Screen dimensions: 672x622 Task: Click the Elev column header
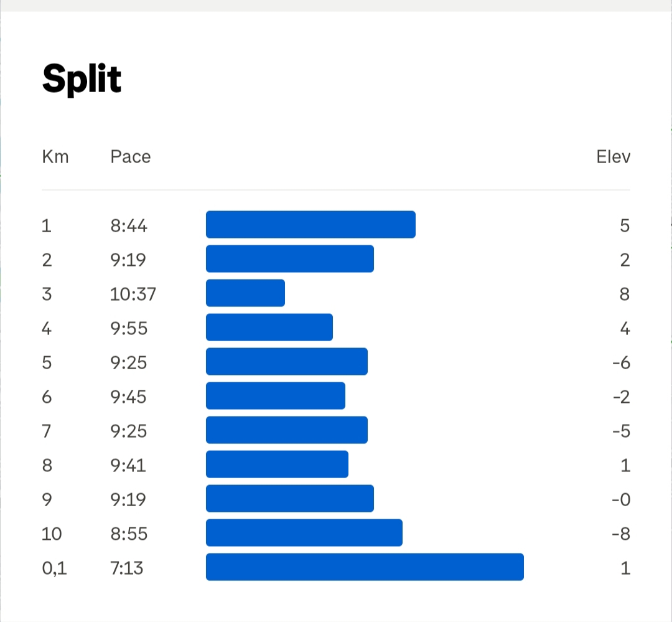tap(614, 156)
